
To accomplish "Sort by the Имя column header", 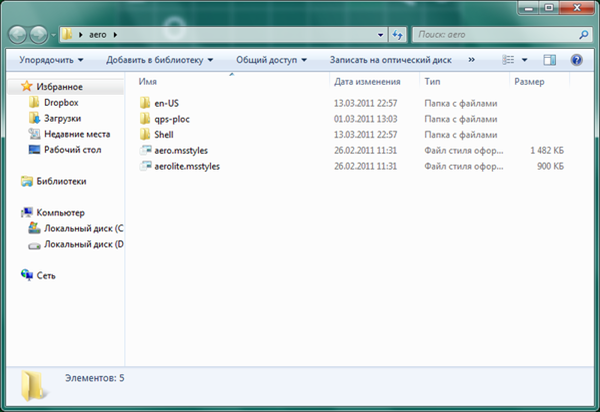I will pos(149,81).
